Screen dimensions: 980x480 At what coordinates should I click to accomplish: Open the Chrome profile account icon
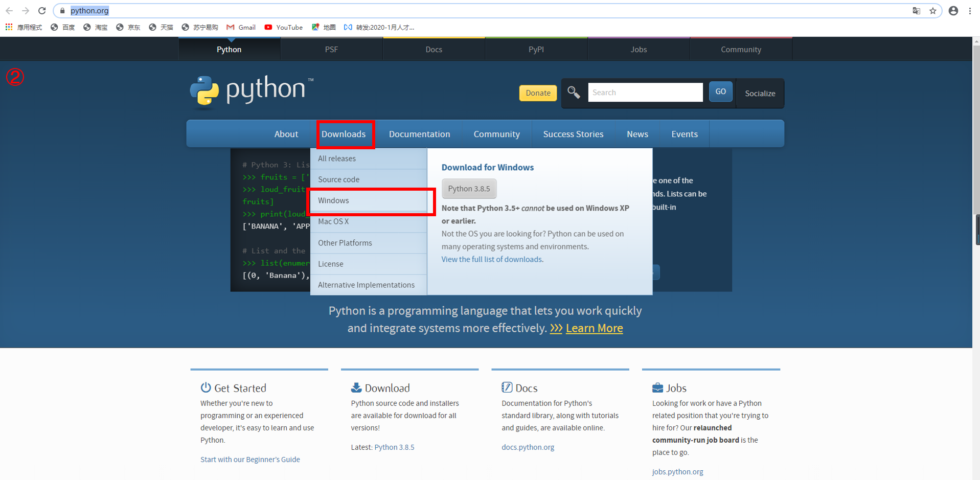953,11
